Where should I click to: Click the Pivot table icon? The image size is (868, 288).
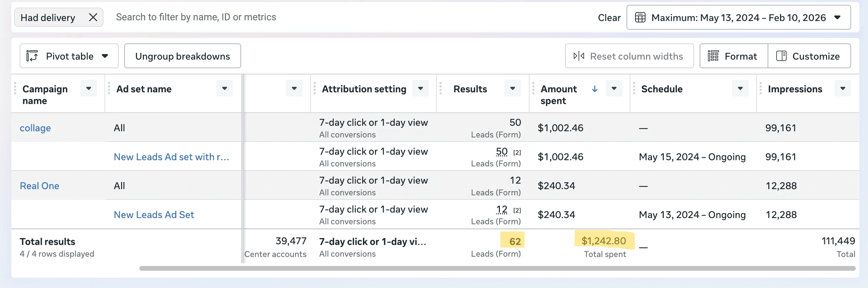coord(32,56)
